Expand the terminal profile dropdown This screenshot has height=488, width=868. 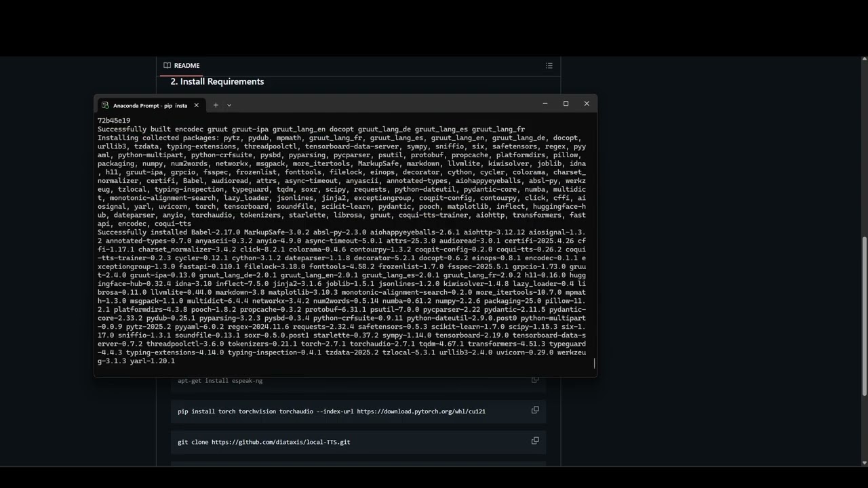229,106
